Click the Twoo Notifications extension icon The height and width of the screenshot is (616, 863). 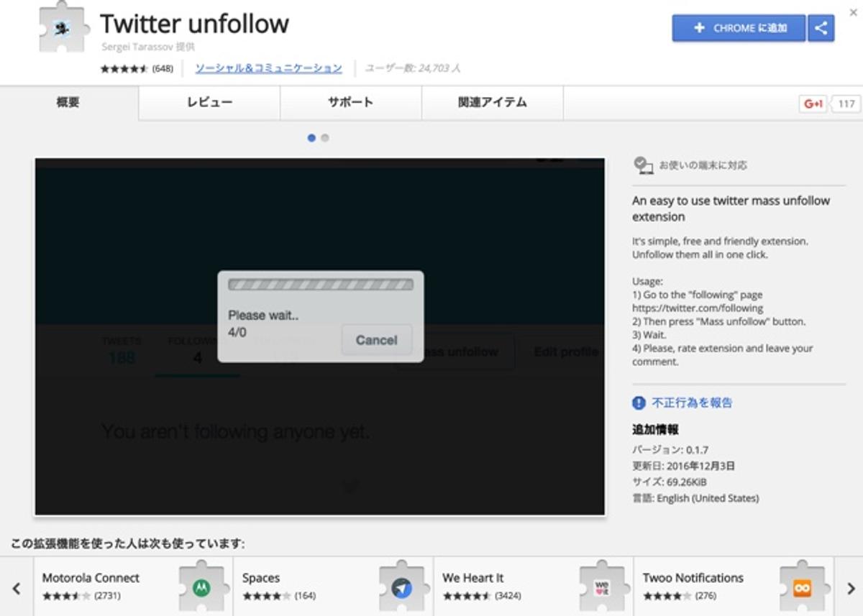(801, 588)
